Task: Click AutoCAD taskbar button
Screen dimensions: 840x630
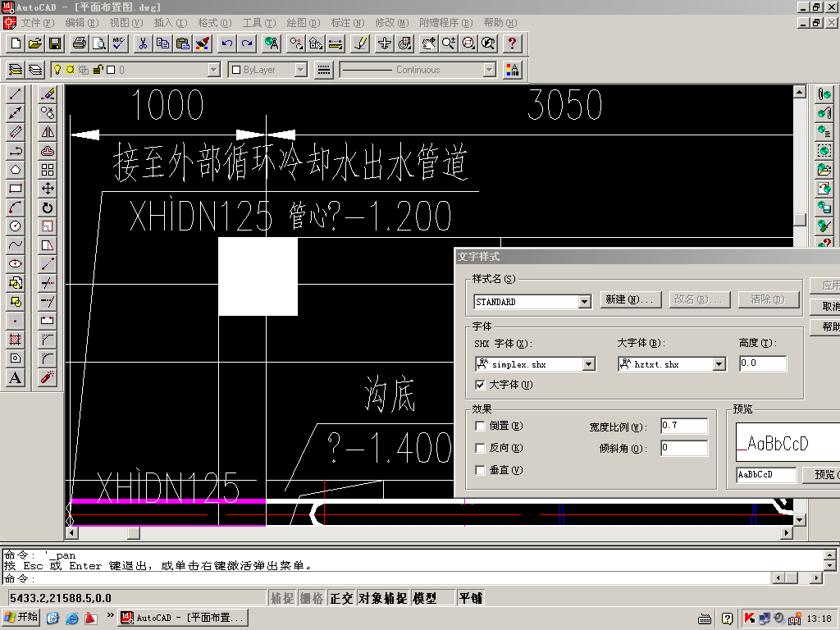Action: coord(183,618)
